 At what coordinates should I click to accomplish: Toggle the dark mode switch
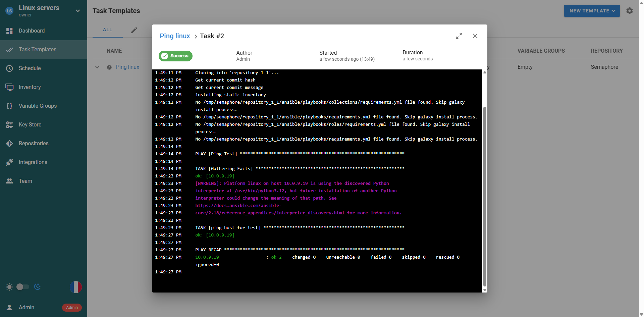(x=23, y=287)
